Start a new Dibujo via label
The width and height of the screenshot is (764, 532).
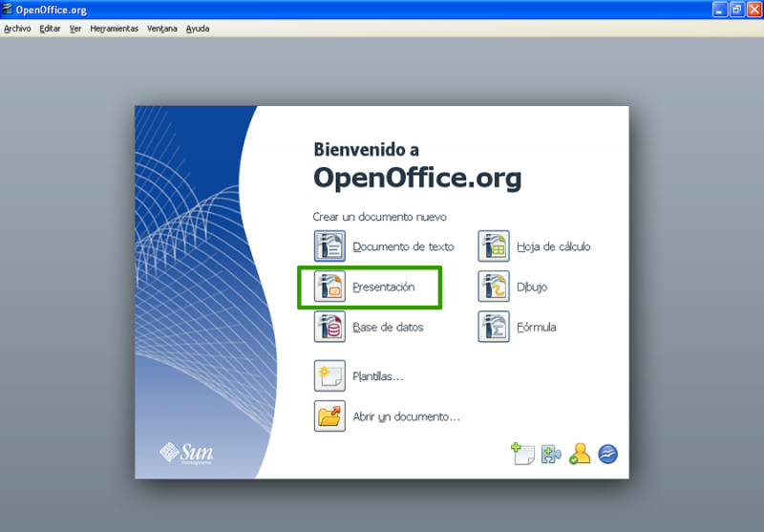532,287
